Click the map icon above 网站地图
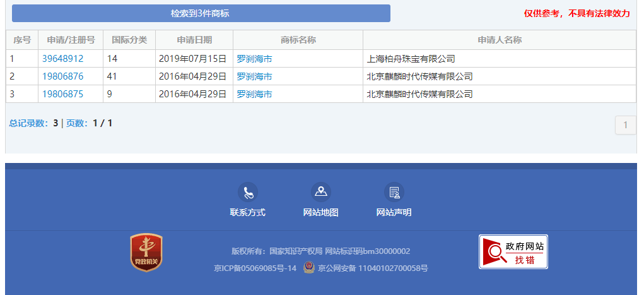 (x=321, y=192)
